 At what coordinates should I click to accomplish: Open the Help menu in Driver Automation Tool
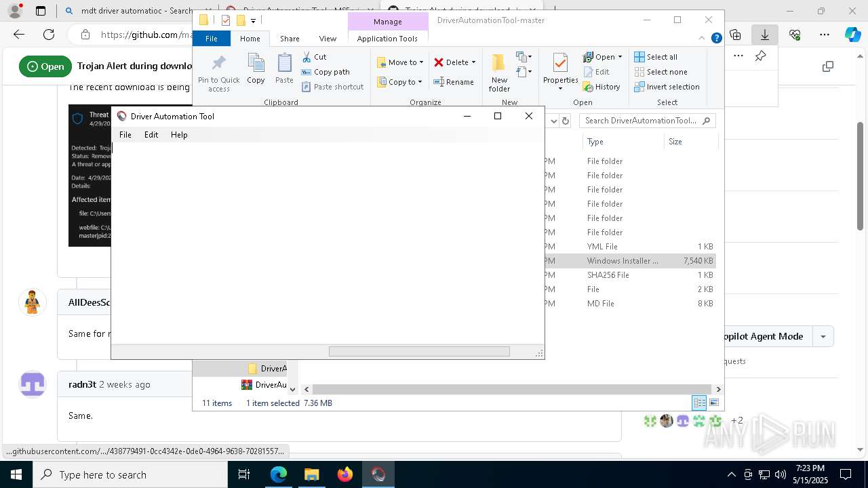179,135
